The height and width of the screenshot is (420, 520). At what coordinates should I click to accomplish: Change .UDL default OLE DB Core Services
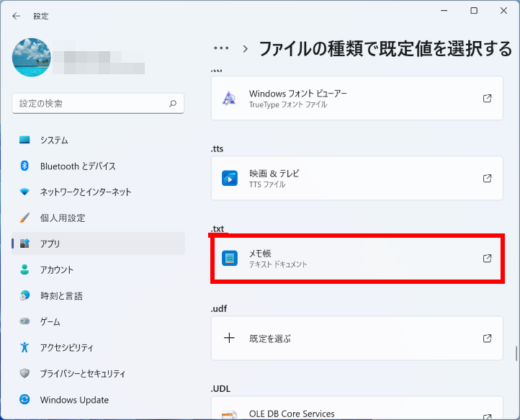tap(357, 408)
